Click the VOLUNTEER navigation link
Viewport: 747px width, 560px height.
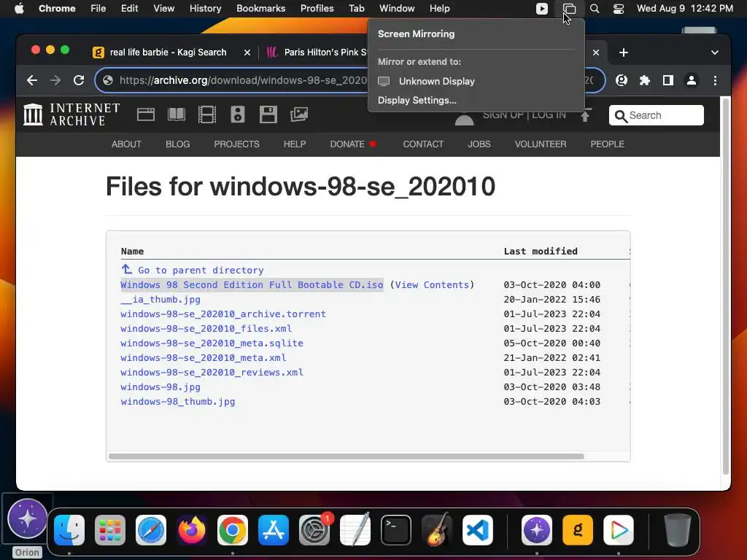(x=541, y=144)
